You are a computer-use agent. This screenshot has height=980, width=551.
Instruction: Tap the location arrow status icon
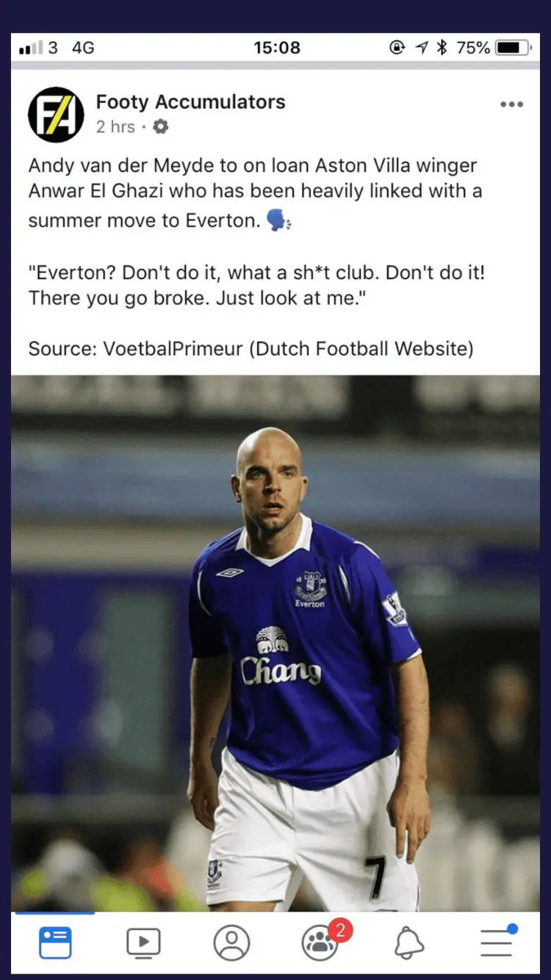coord(421,48)
